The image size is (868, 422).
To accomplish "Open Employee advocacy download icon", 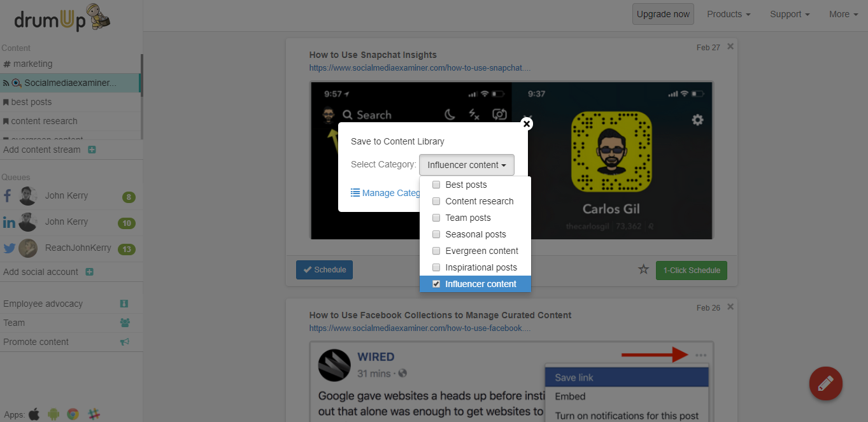I will [124, 304].
